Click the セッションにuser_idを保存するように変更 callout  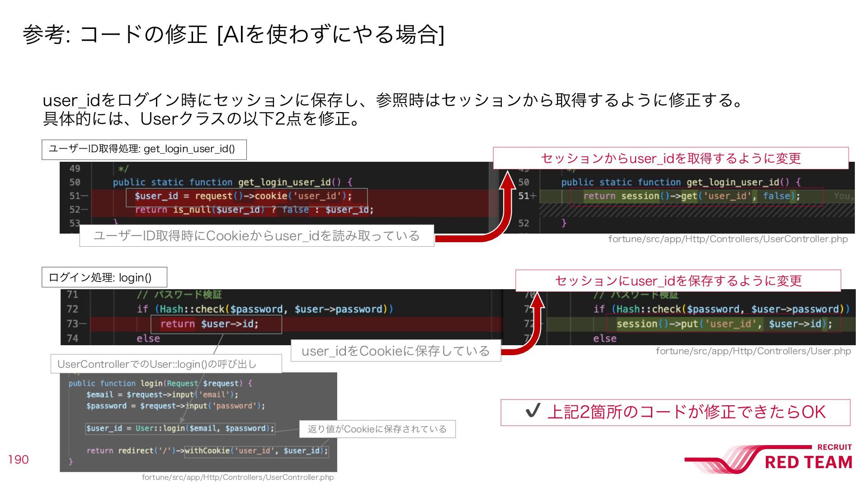pyautogui.click(x=678, y=281)
